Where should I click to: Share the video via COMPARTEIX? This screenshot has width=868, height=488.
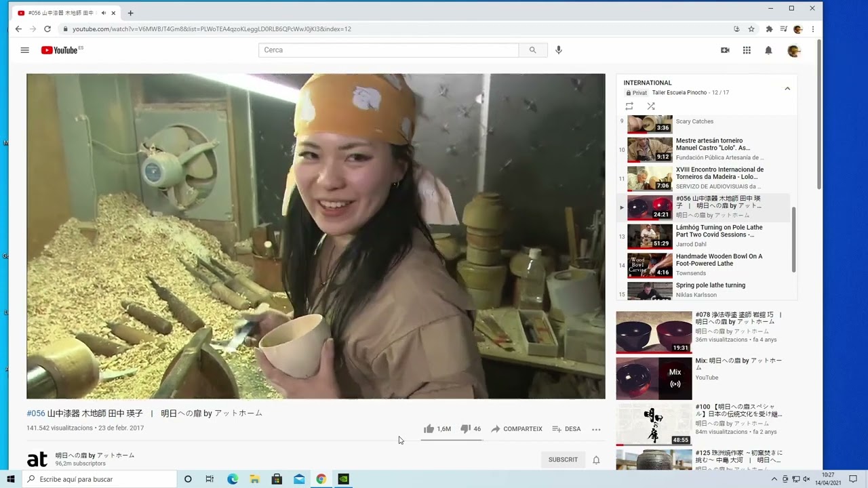[516, 429]
